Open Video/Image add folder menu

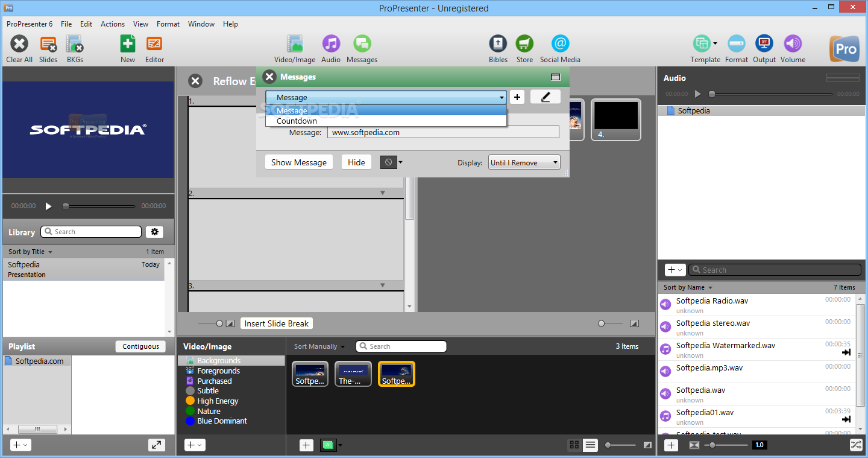(x=195, y=445)
